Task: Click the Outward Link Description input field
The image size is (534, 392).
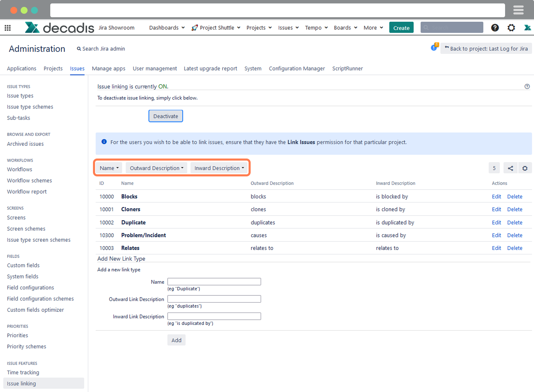Action: [x=214, y=299]
